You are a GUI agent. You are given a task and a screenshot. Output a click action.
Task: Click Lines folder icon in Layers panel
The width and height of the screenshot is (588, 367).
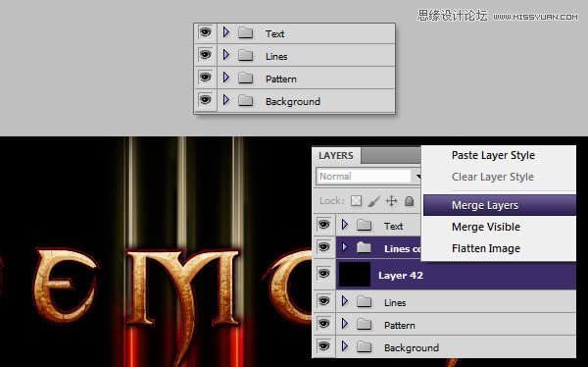364,301
